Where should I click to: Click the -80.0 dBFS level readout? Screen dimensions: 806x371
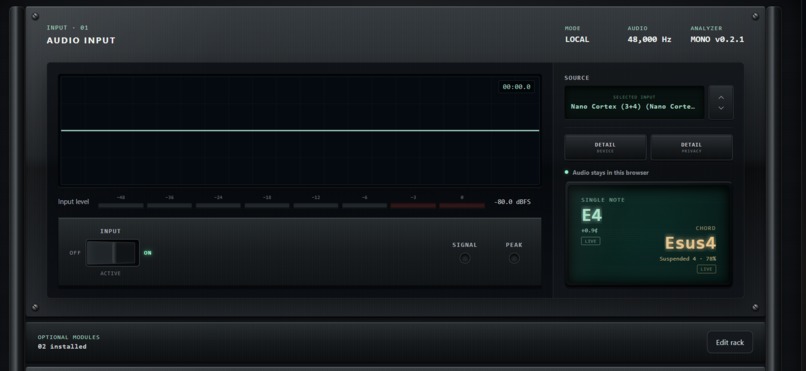512,202
